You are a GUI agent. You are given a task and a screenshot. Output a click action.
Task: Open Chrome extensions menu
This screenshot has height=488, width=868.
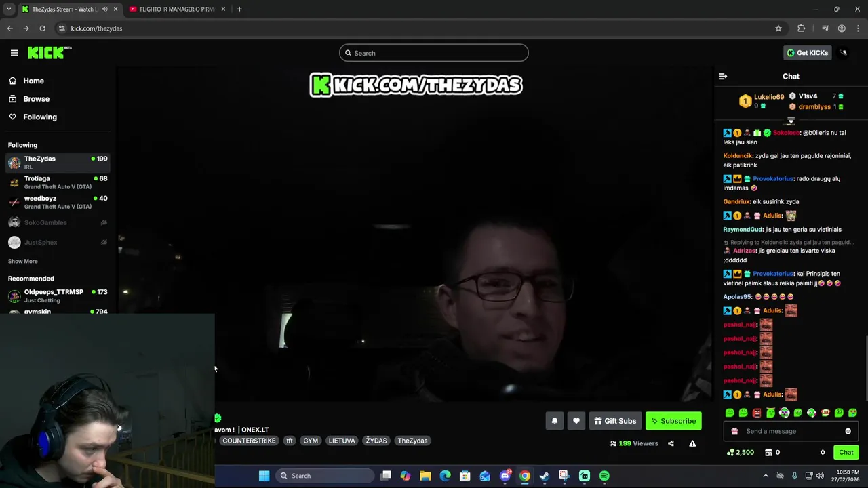(x=802, y=28)
